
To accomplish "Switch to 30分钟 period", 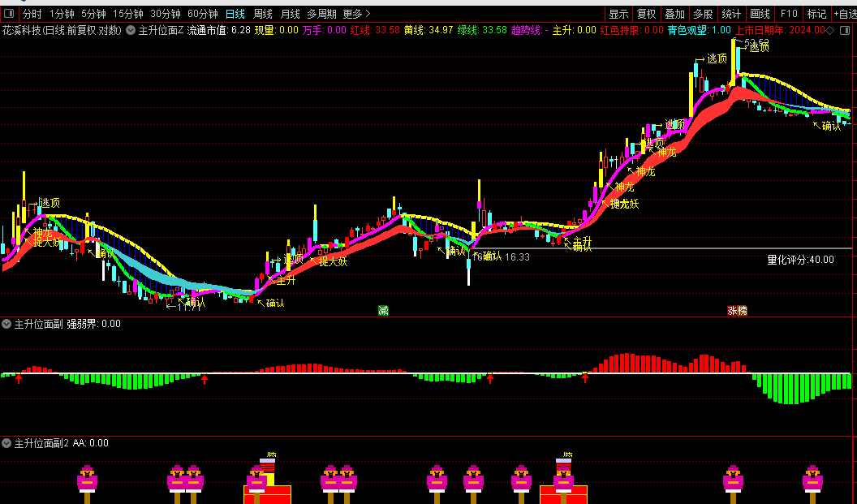I will tap(165, 14).
